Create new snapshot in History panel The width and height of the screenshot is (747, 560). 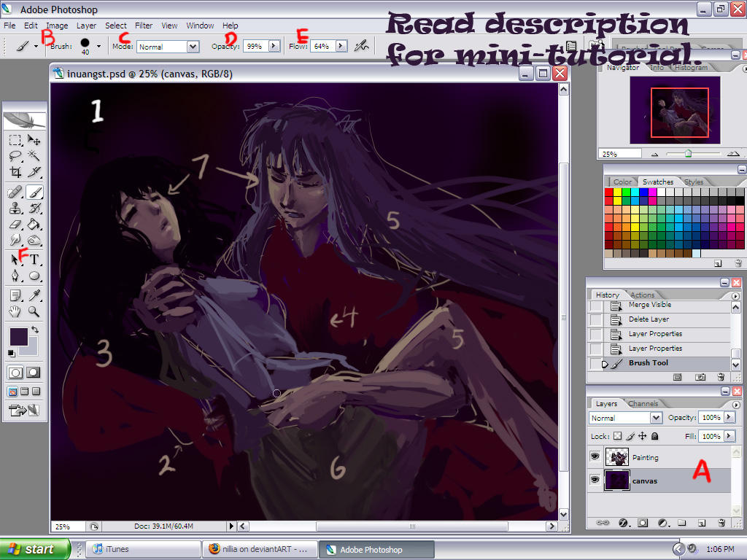[700, 377]
